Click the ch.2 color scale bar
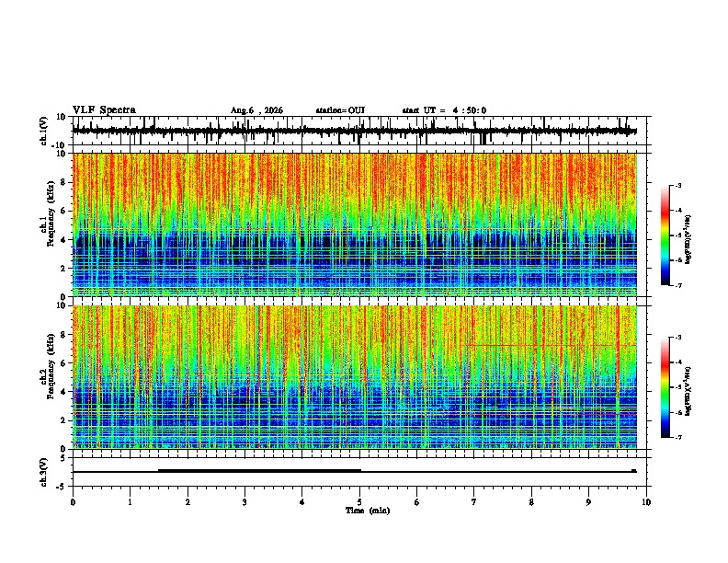Viewport: 728px width, 563px height. pyautogui.click(x=665, y=387)
